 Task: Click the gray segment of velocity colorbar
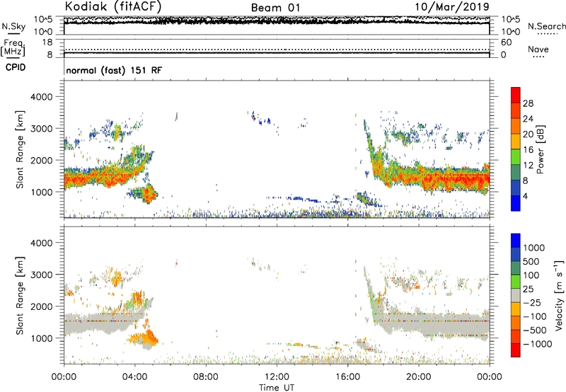click(516, 295)
